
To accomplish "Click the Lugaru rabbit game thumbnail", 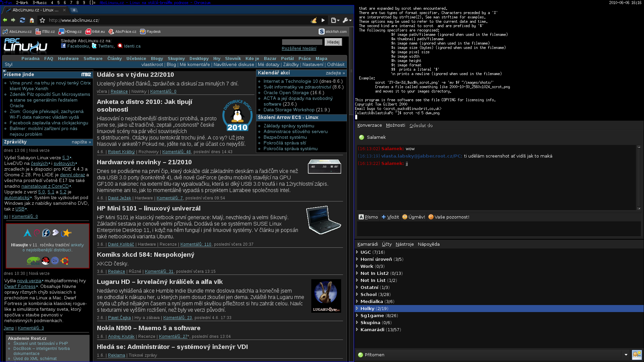I will coord(326,296).
